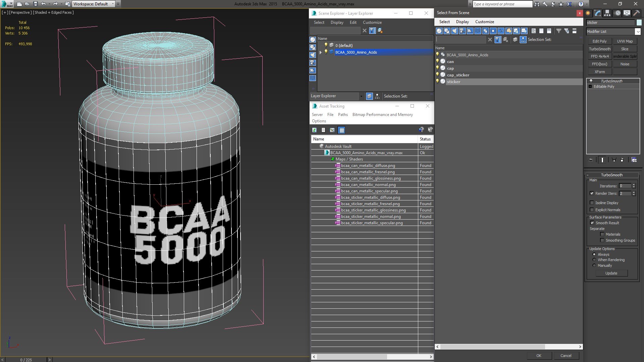Click Select Invert icon in Select From Scene
The width and height of the screenshot is (644, 362).
click(x=549, y=31)
